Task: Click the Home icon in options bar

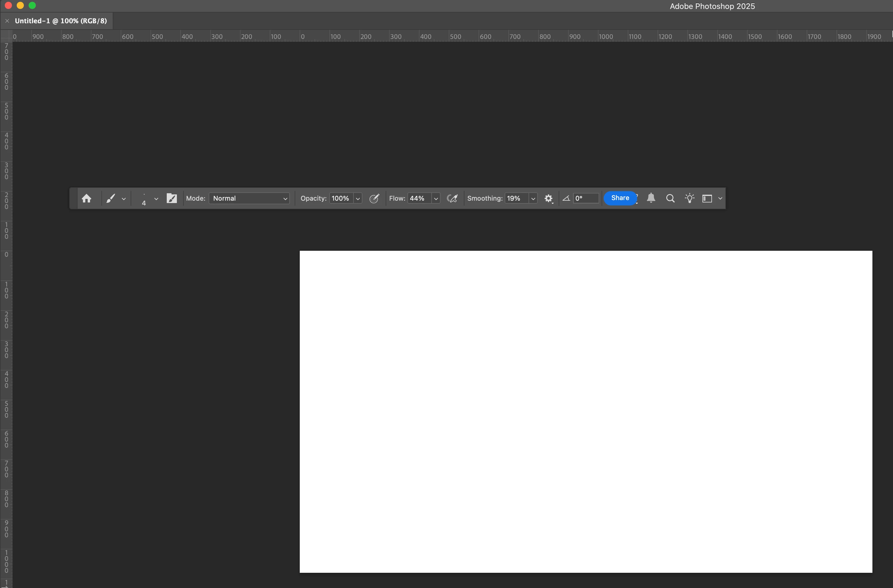Action: (87, 198)
